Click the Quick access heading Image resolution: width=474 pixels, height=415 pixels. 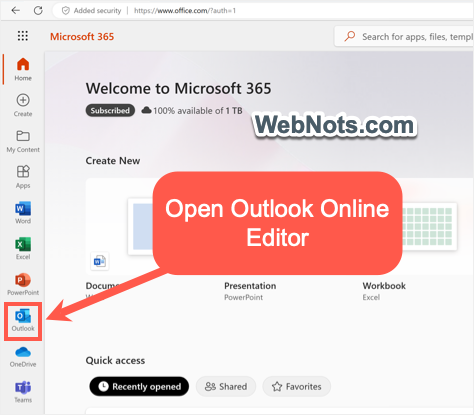pos(115,360)
